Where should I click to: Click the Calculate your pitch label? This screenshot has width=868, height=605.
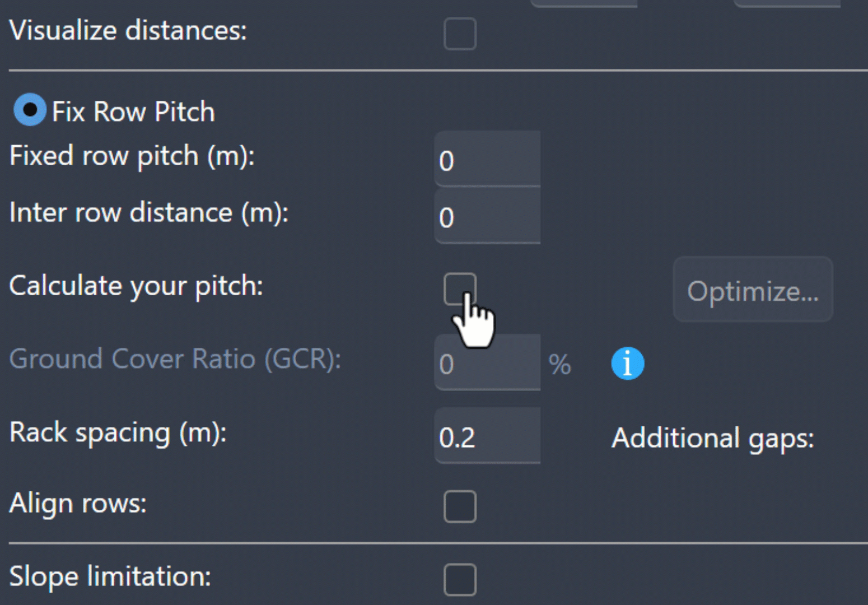[x=136, y=287]
